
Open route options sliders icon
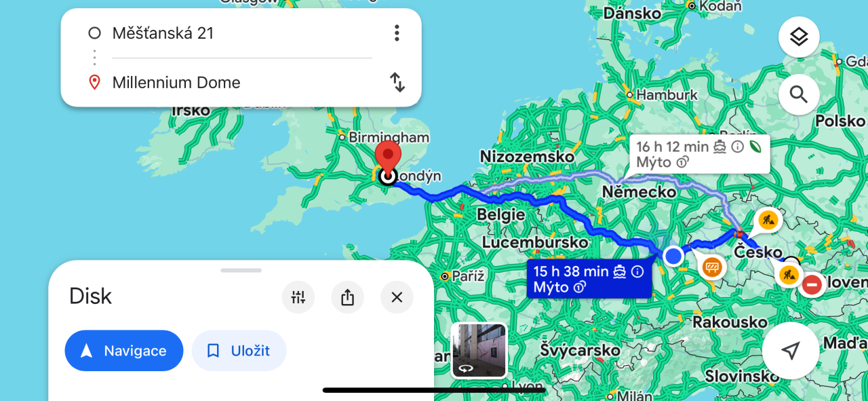(298, 297)
